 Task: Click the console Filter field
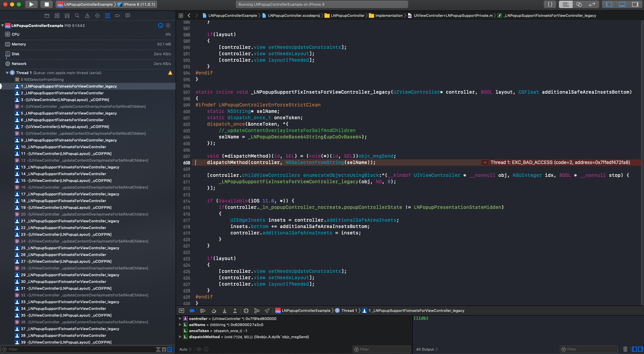tap(588, 349)
